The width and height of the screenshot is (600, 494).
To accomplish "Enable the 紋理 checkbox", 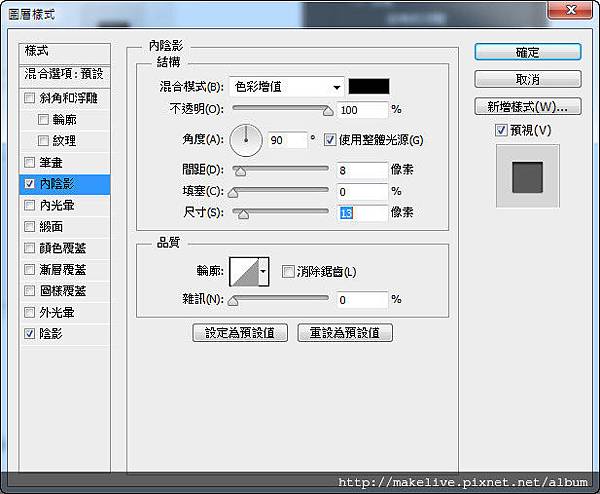I will pos(43,141).
